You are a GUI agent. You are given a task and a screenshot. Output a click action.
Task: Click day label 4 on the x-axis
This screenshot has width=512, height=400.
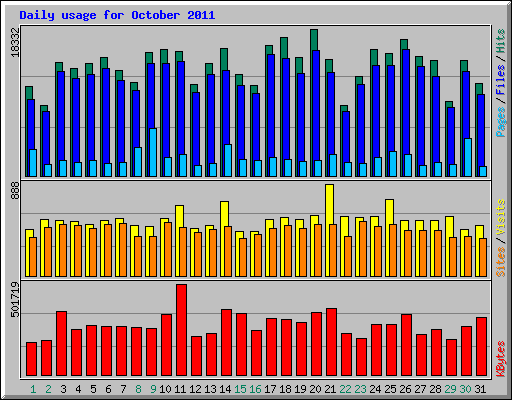[x=78, y=389]
